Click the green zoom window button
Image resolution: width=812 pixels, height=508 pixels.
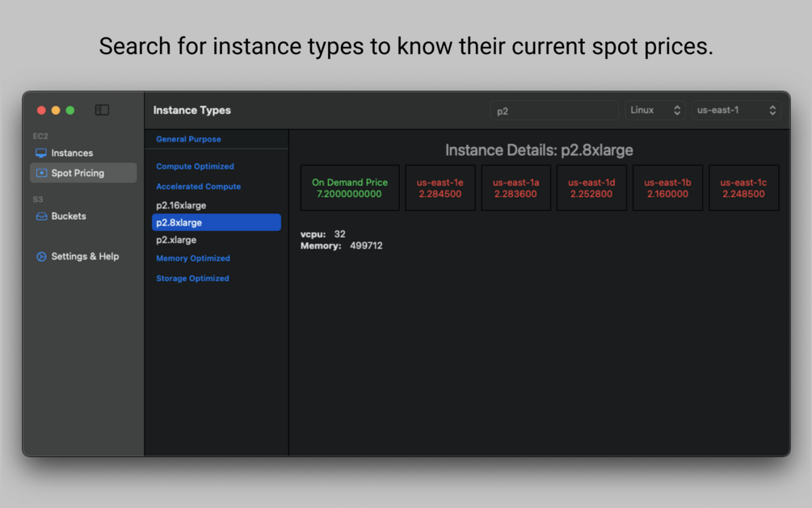point(70,110)
